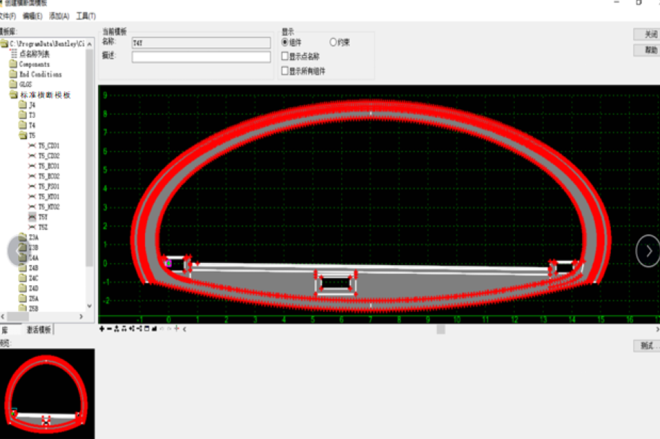Viewport: 660px width, 439px height.
Task: Select the T5_BC01 template item
Action: pos(48,166)
